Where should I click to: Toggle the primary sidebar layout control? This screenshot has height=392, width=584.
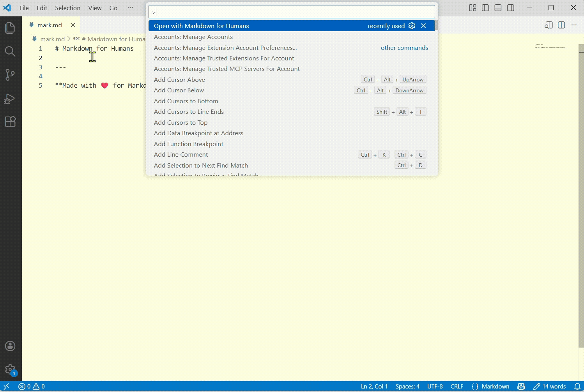tap(485, 8)
